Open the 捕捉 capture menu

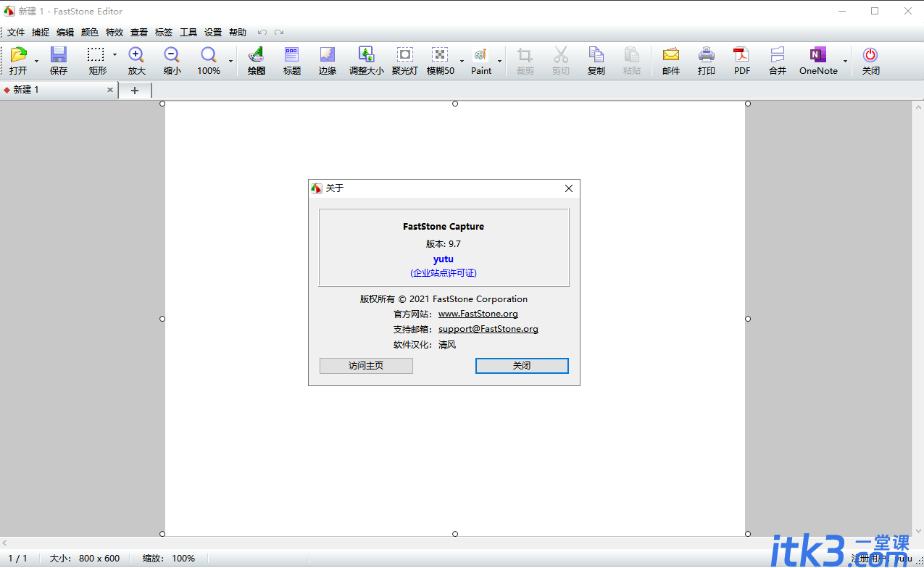tap(41, 33)
